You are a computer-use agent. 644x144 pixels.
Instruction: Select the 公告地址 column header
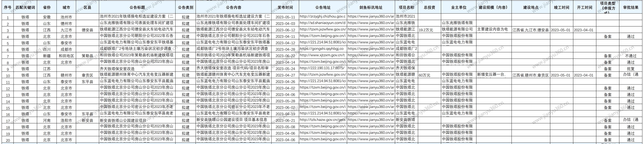(x=323, y=7)
